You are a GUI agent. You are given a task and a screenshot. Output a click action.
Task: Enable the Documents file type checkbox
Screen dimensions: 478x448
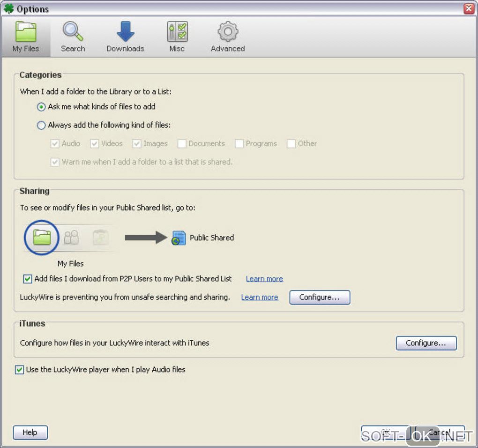click(182, 143)
